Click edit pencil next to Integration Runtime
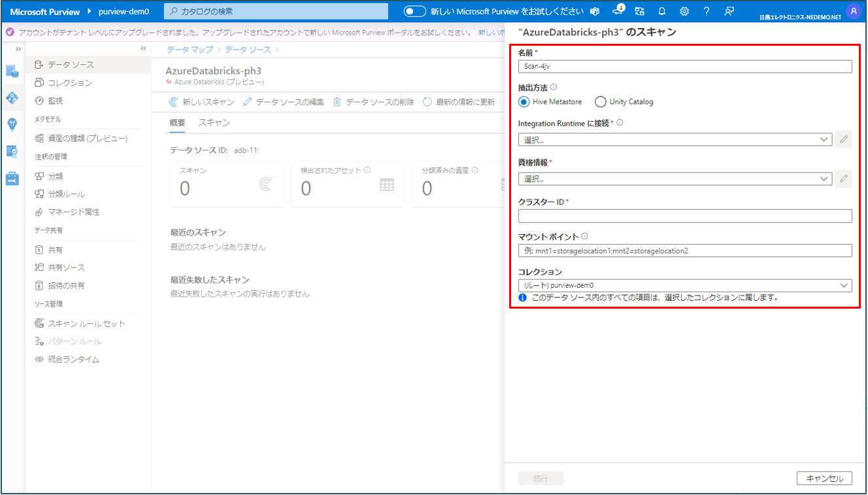Screen dimensions: 868x495 coord(843,139)
